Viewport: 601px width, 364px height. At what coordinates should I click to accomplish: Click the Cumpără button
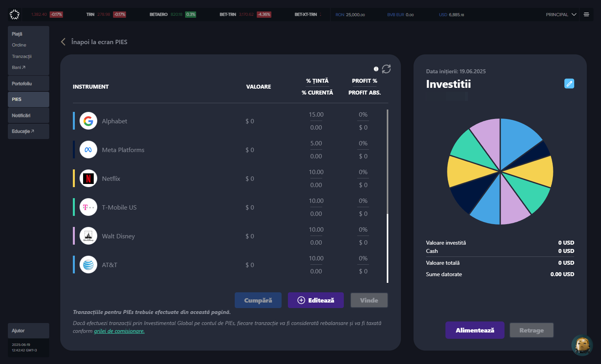[x=258, y=300]
